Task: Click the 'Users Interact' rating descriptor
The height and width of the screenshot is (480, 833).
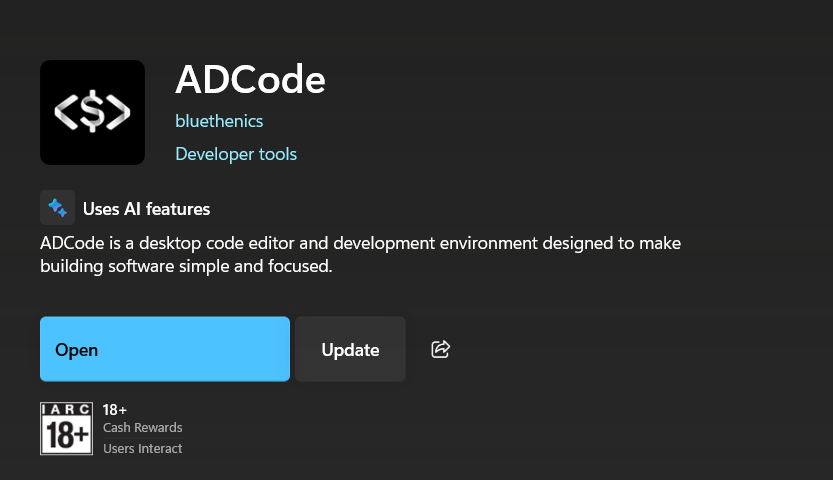Action: pyautogui.click(x=142, y=449)
